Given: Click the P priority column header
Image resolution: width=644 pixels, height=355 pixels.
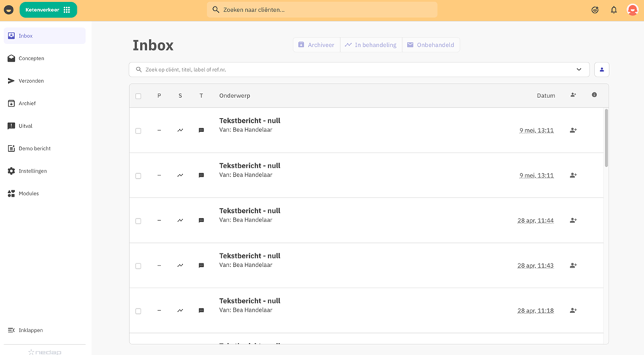Looking at the screenshot, I should point(159,96).
